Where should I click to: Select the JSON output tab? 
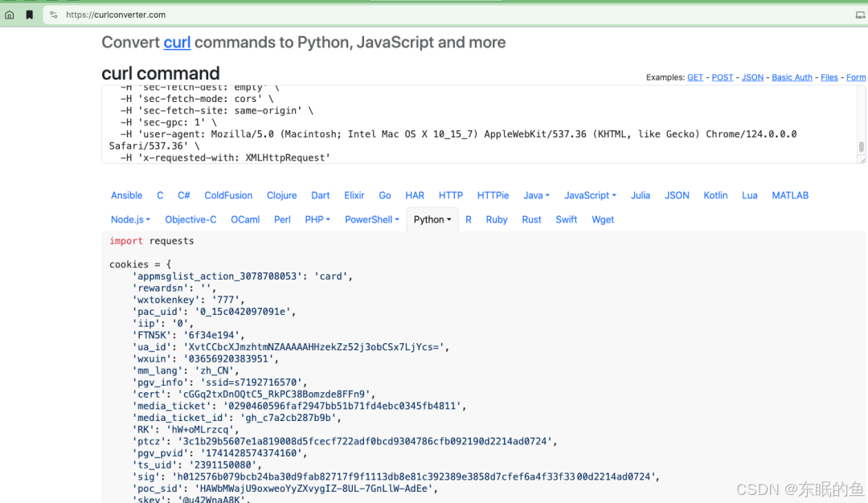(677, 195)
